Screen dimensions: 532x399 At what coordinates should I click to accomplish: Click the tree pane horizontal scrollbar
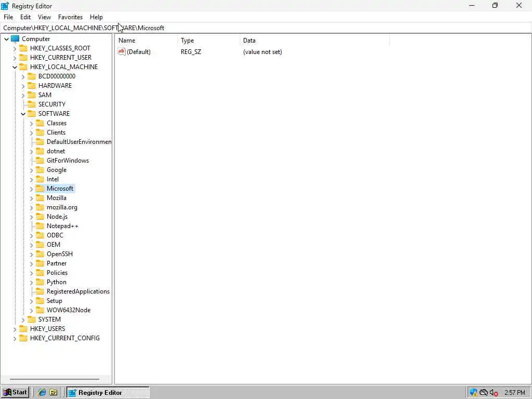54,379
